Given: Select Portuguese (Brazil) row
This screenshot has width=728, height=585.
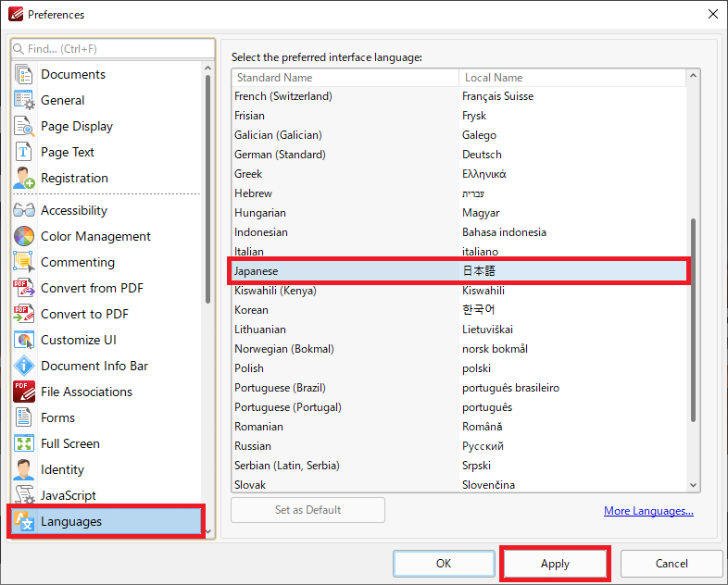Looking at the screenshot, I should point(458,388).
